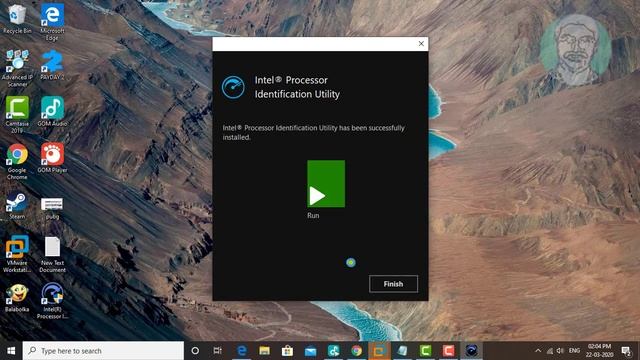Open the network status tray icon
The height and width of the screenshot is (360, 640).
(550, 351)
